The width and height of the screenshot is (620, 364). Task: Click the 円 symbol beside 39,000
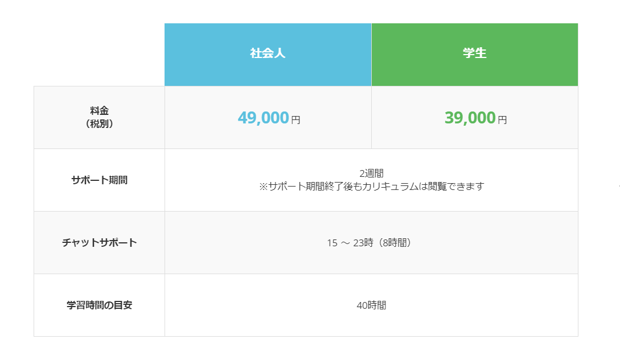502,120
